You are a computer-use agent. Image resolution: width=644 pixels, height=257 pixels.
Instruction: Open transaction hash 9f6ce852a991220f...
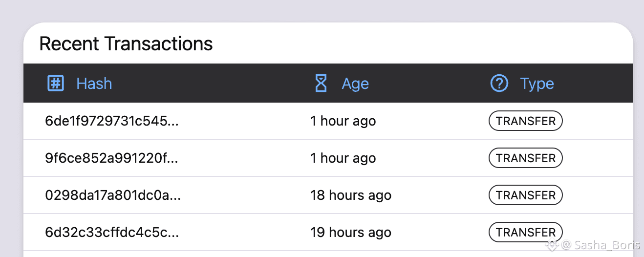pyautogui.click(x=112, y=158)
